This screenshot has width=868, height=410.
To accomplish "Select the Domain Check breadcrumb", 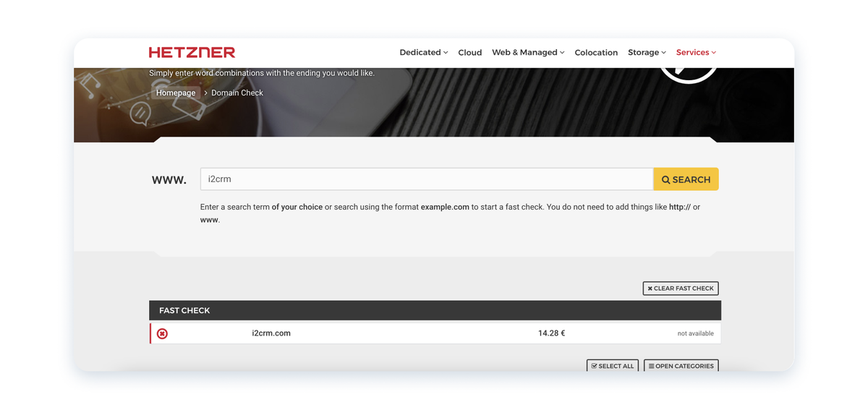I will tap(237, 93).
